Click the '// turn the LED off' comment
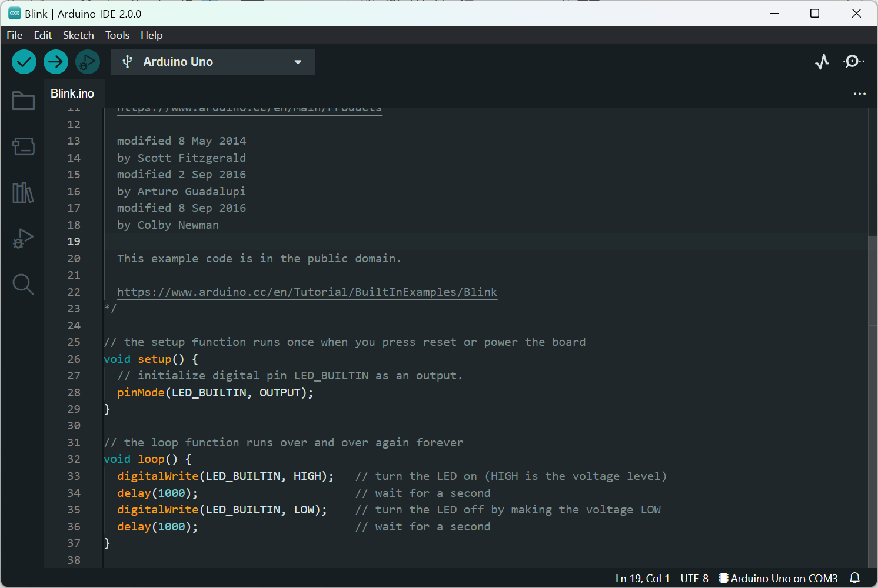The height and width of the screenshot is (588, 878). click(x=508, y=509)
